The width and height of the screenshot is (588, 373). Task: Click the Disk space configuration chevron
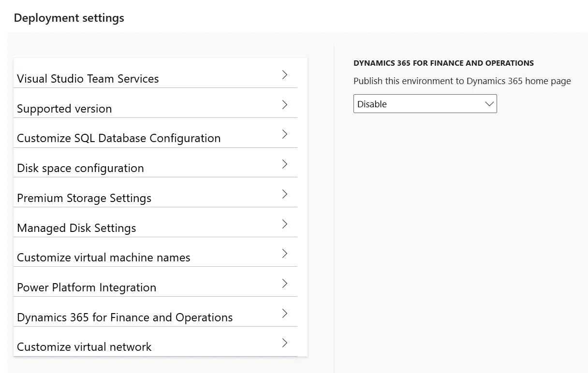click(x=285, y=164)
